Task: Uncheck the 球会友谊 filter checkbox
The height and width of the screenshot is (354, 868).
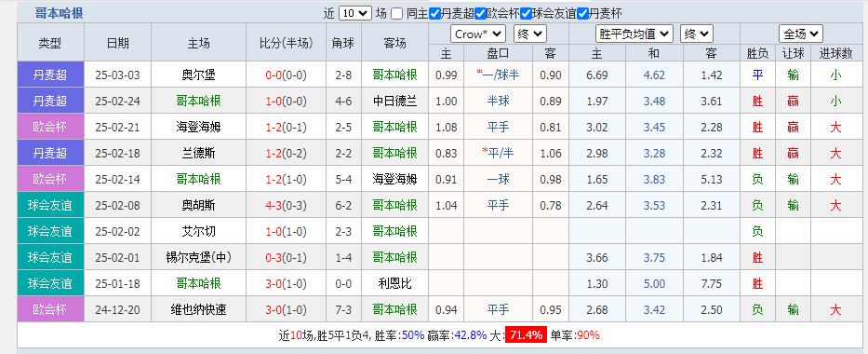Action: 526,14
